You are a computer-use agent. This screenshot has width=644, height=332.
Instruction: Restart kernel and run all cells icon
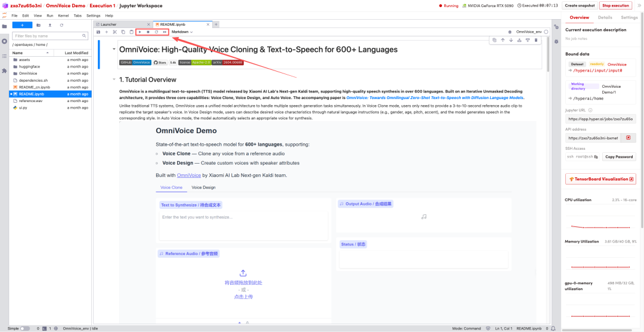point(165,32)
